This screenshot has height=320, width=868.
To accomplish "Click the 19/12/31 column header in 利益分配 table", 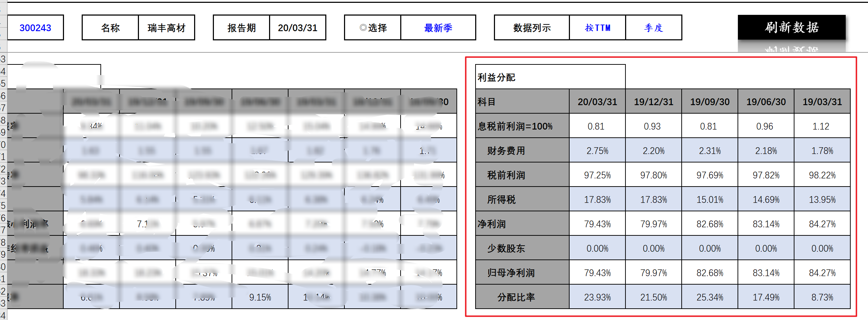I will (x=653, y=102).
